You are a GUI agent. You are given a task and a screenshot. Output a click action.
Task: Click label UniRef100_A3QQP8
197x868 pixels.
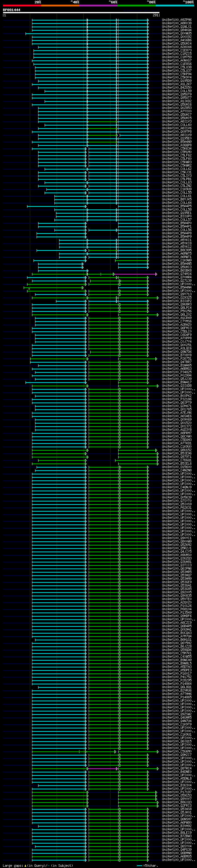coord(177,145)
